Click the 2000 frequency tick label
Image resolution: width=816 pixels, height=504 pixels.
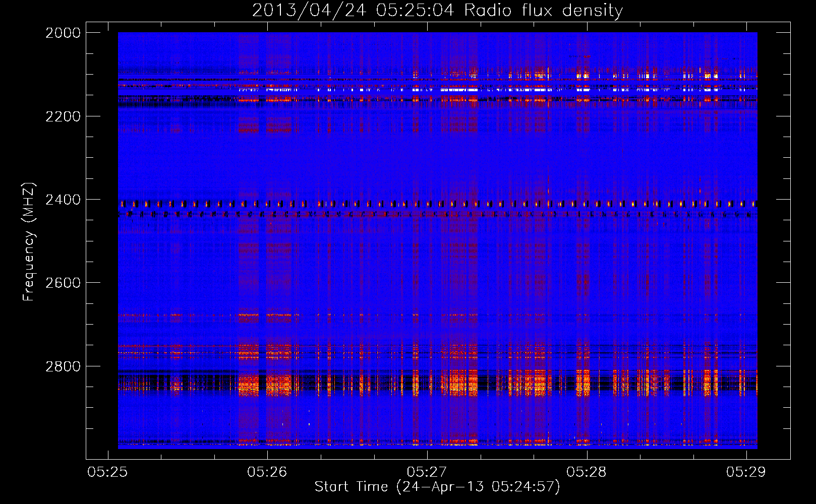pyautogui.click(x=63, y=33)
